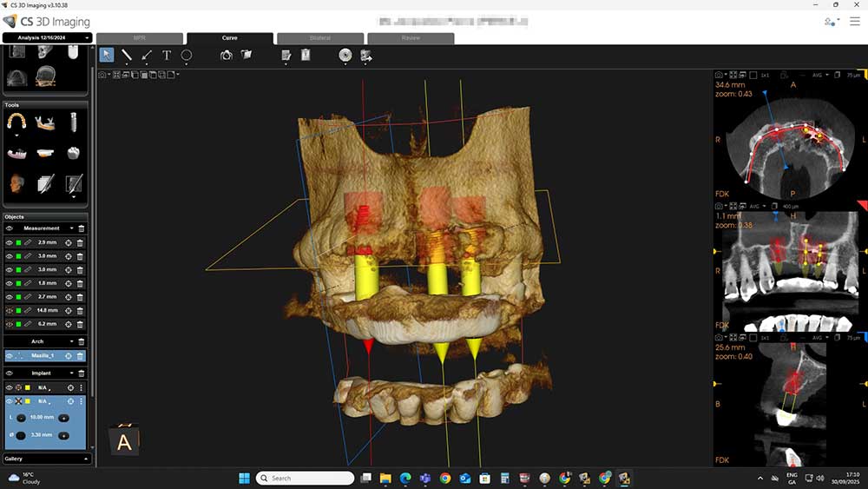This screenshot has width=868, height=489.
Task: Select the Text annotation tool
Action: coord(167,55)
